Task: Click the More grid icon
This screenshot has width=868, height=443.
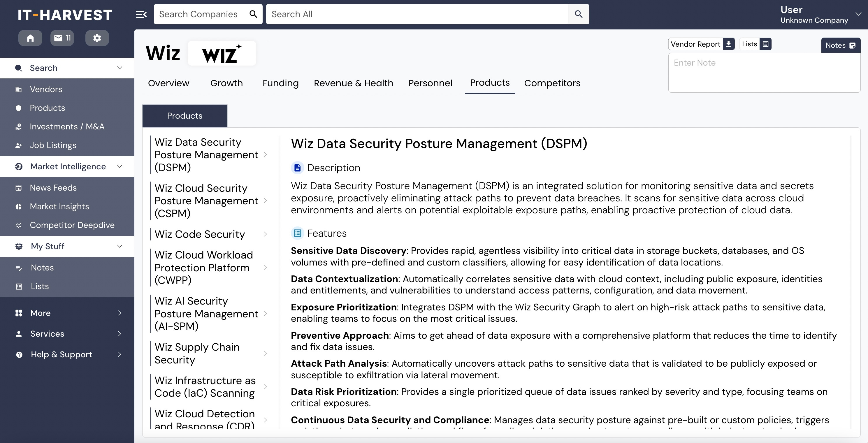Action: click(19, 313)
